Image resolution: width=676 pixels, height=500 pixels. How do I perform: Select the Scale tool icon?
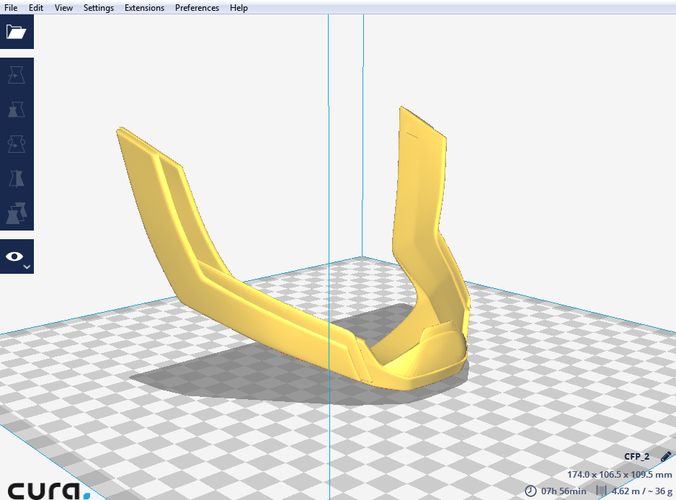point(16,109)
